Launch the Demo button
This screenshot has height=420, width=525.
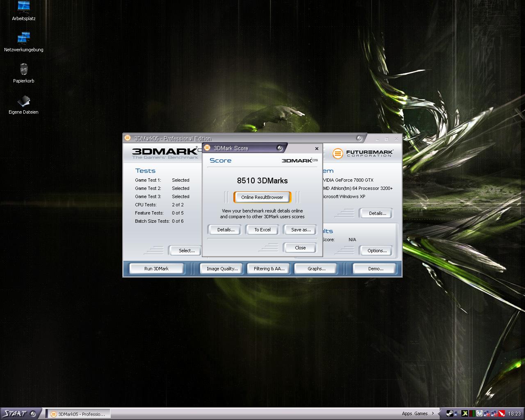point(375,269)
